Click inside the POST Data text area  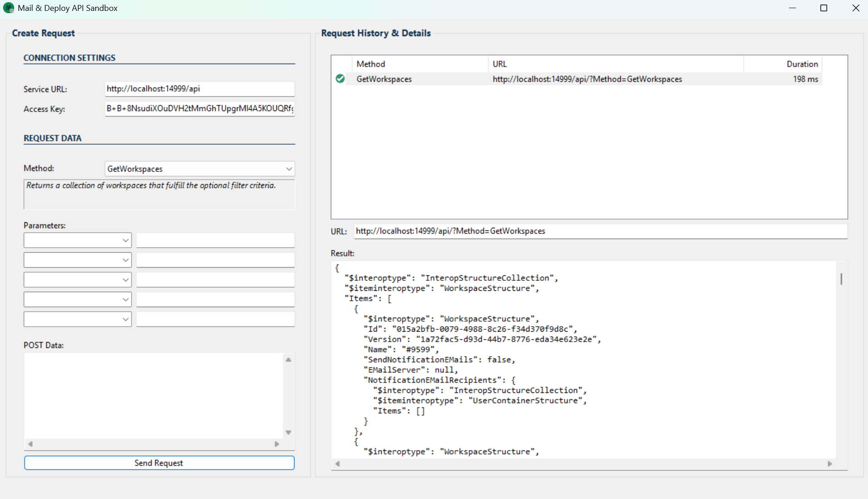153,396
